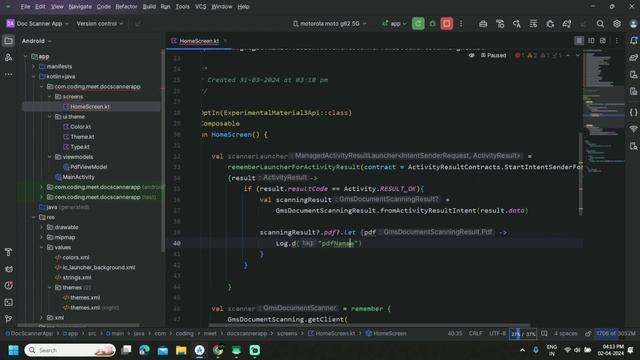Open File Explorer from the taskbar
Image resolution: width=640 pixels, height=360 pixels.
point(181,350)
